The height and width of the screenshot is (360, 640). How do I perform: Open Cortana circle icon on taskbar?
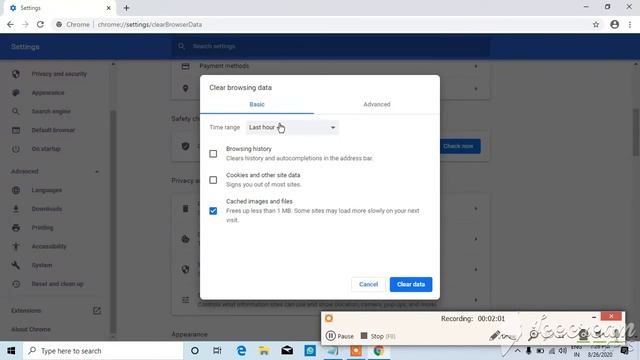195,351
